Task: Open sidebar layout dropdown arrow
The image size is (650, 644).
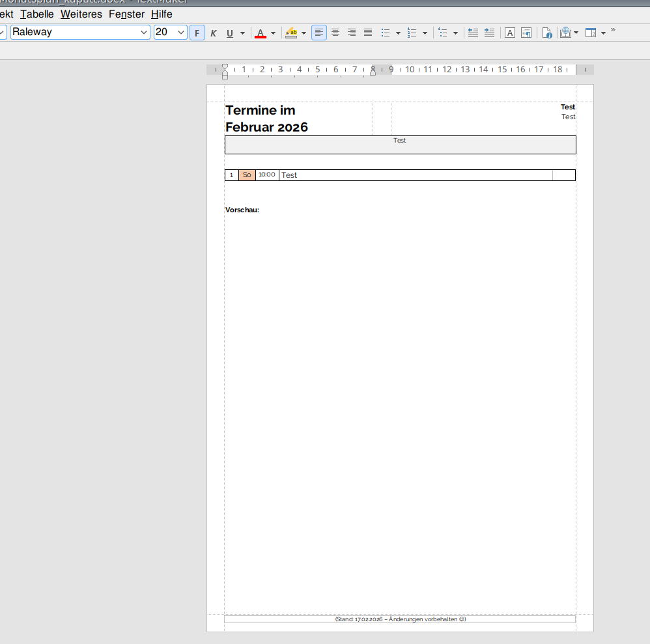Action: coord(604,33)
